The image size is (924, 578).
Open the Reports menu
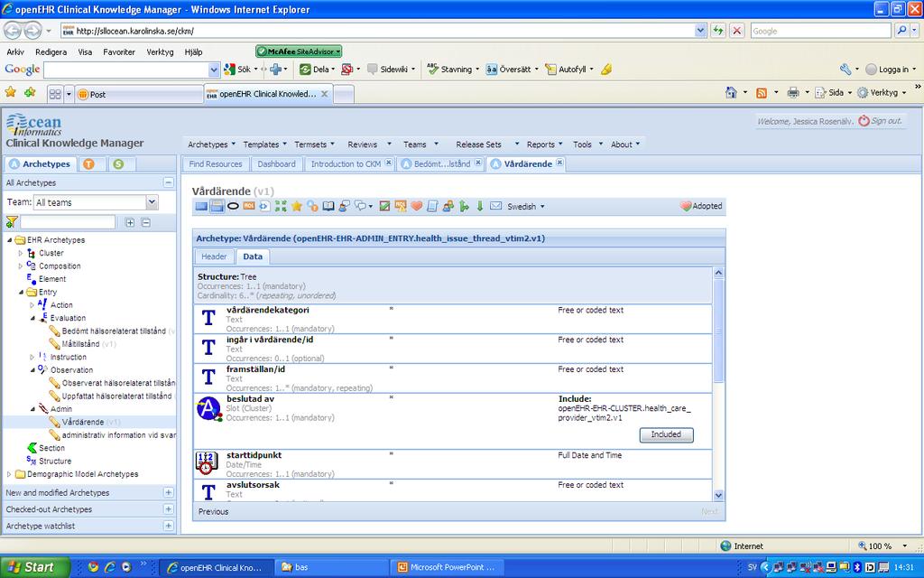click(x=544, y=144)
